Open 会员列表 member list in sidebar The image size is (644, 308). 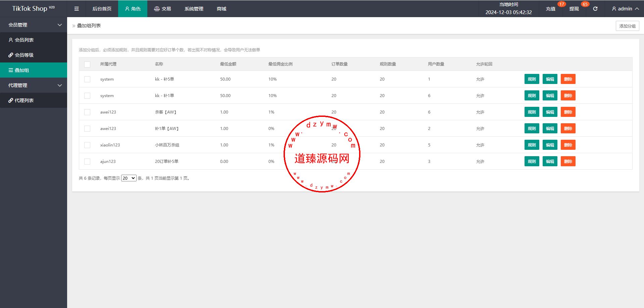pos(34,40)
